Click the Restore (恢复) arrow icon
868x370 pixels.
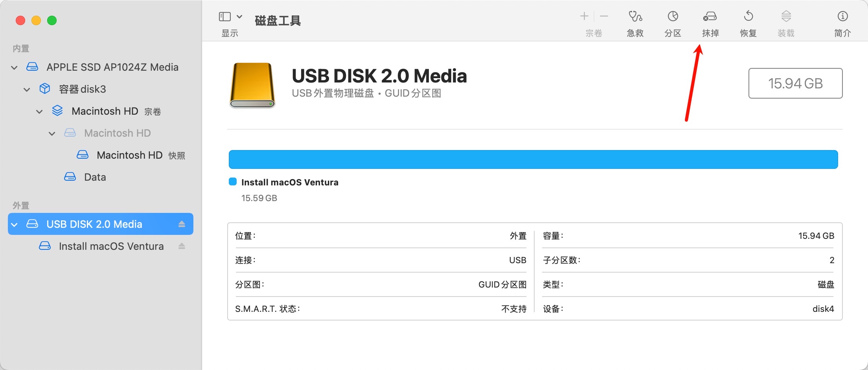pos(748,16)
